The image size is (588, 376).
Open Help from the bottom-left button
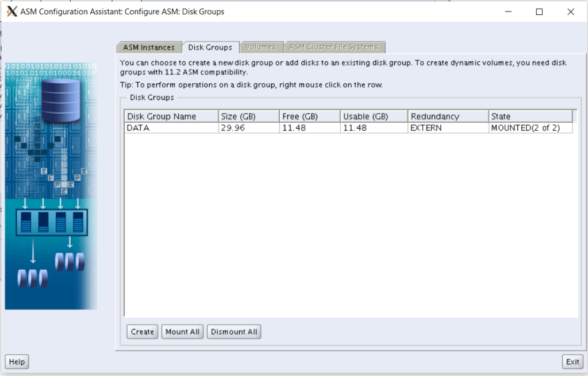tap(17, 362)
